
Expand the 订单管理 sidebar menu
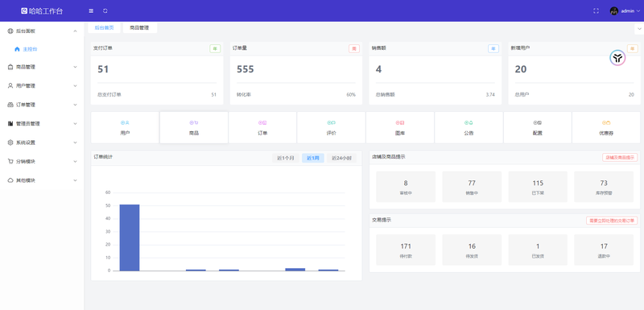click(42, 105)
